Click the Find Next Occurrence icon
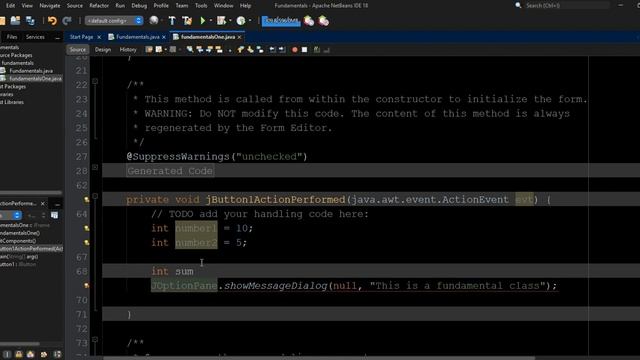 [x=209, y=49]
